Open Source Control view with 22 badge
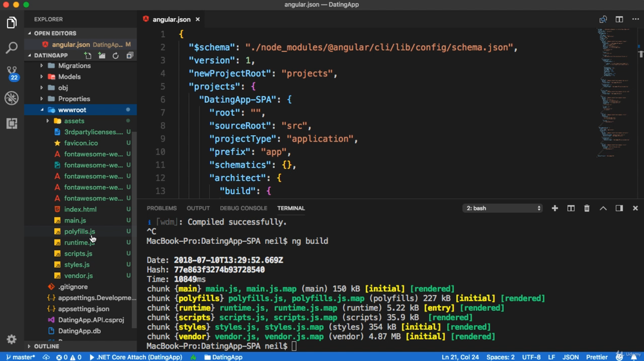The width and height of the screenshot is (644, 361). pyautogui.click(x=12, y=73)
